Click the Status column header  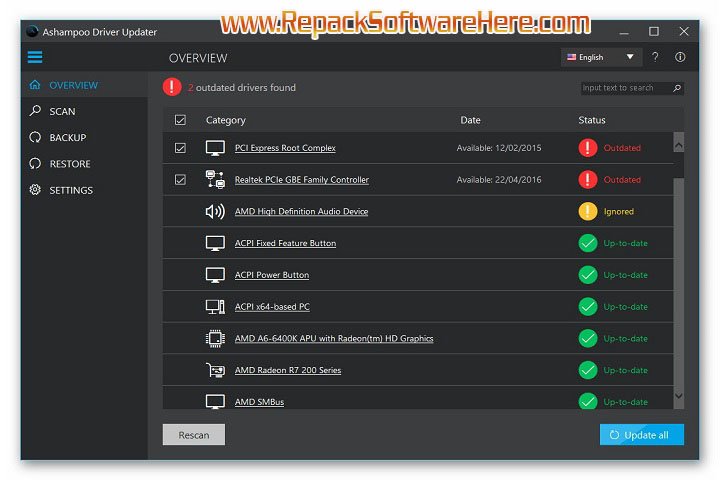click(x=591, y=120)
